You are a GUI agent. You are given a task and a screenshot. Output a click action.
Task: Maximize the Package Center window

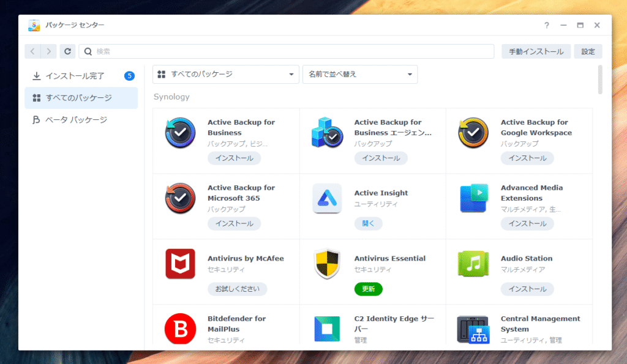[580, 25]
